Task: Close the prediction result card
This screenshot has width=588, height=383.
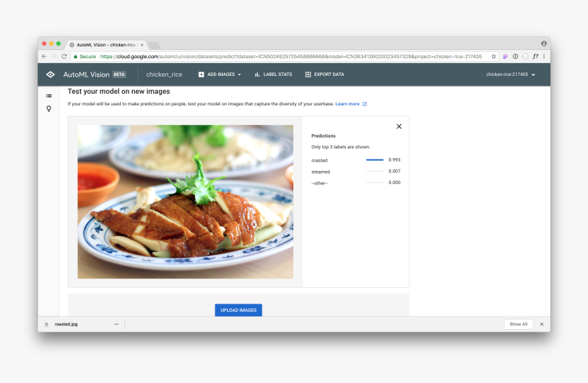Action: 399,127
